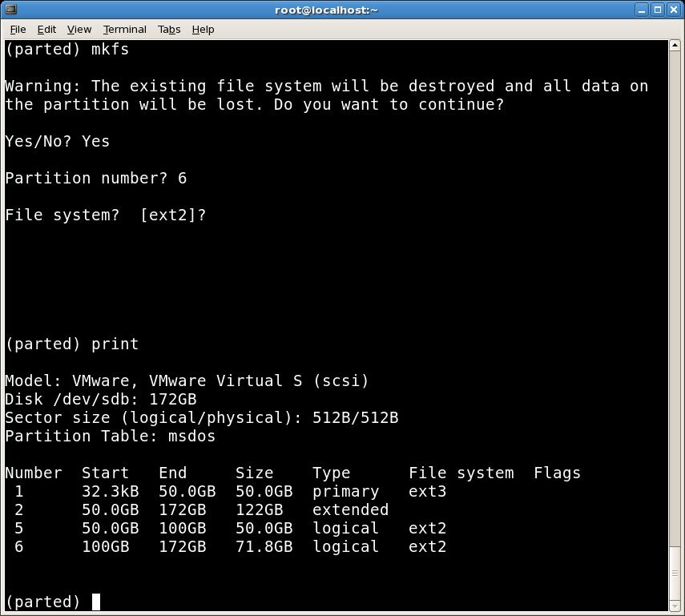Open the Tabs menu
Viewport: 685px width, 616px height.
168,29
